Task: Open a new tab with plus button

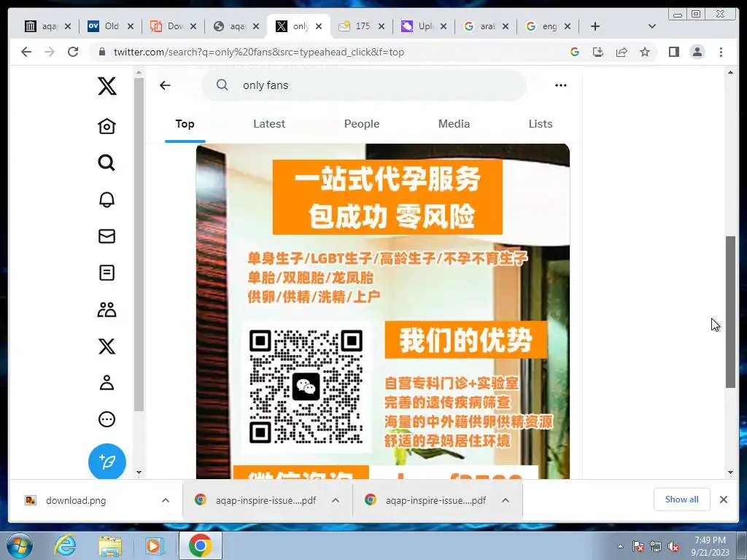Action: point(595,26)
